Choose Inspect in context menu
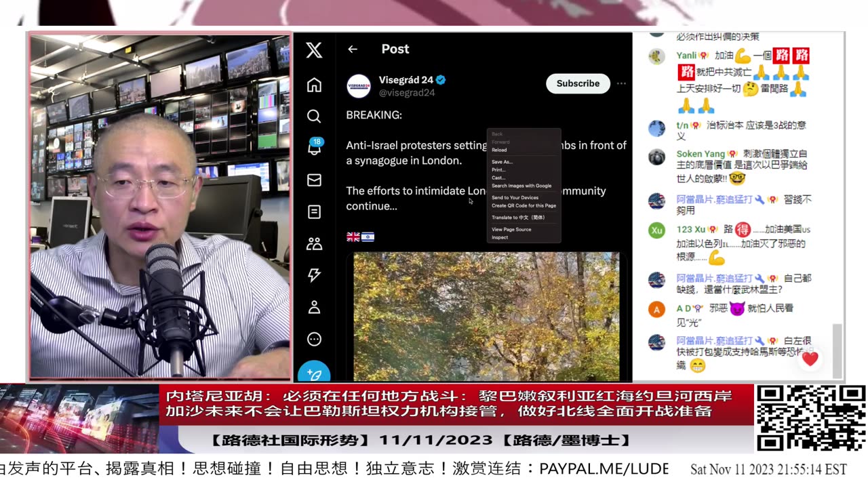 click(500, 237)
